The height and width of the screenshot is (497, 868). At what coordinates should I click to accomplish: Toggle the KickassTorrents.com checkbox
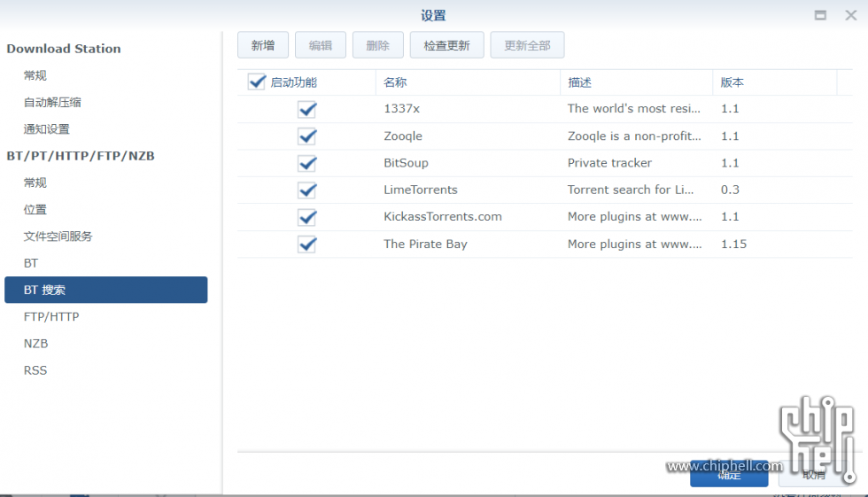(x=307, y=217)
